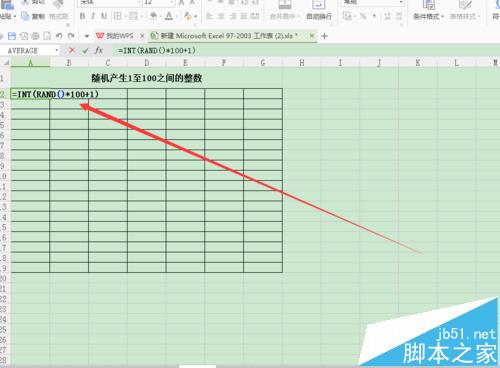Expand the conditional formatting (条件格式) dropdown
Image resolution: width=500 pixels, height=368 pixels.
[x=443, y=16]
